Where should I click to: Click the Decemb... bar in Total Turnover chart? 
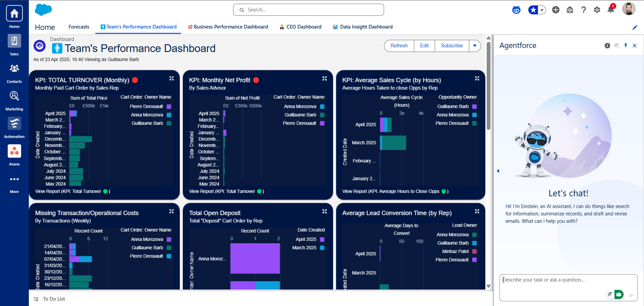click(x=80, y=139)
